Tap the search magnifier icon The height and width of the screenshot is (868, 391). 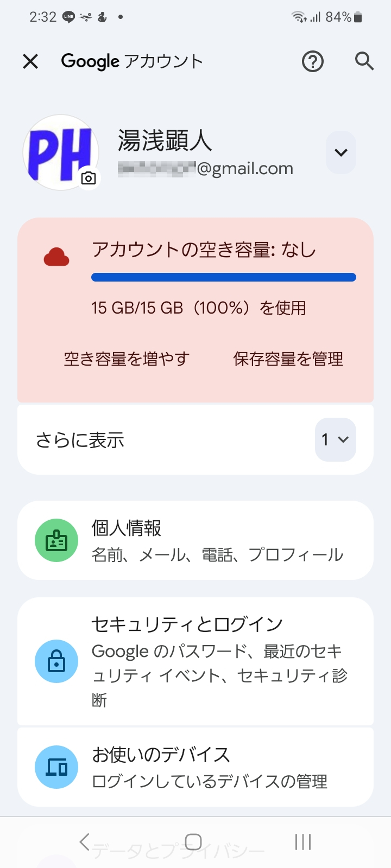tap(364, 61)
